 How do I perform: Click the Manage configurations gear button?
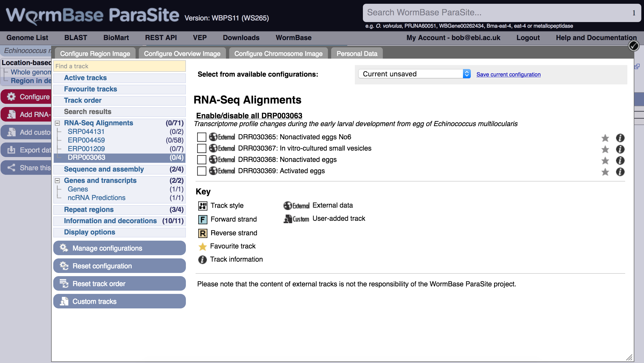[119, 248]
